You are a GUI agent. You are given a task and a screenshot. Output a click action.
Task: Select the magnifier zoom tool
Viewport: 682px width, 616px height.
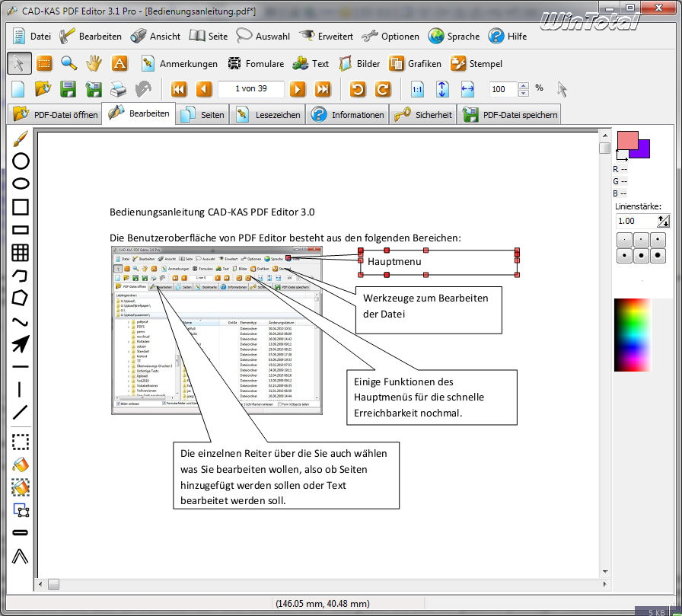69,63
